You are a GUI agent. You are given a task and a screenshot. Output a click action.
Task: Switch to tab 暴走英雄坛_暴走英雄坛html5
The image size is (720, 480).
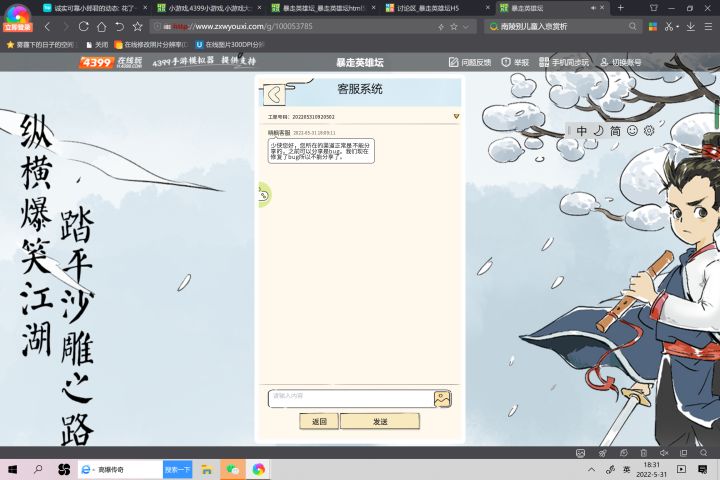pos(324,8)
